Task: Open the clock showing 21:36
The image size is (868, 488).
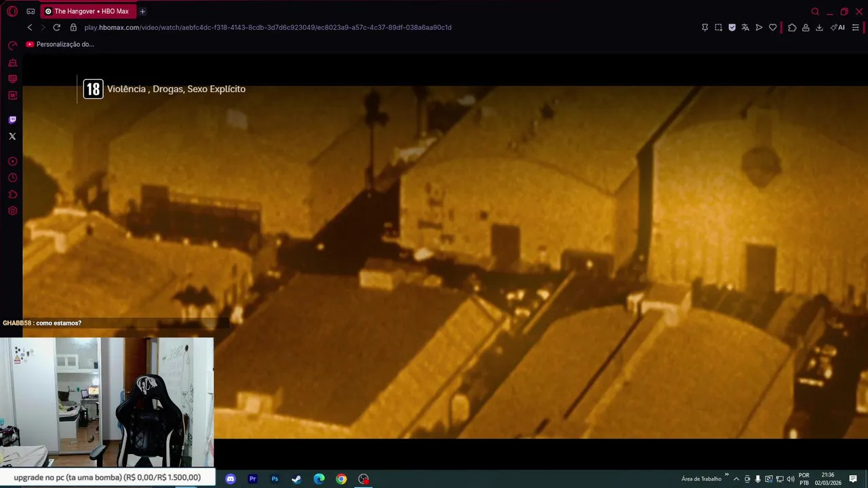Action: [828, 479]
